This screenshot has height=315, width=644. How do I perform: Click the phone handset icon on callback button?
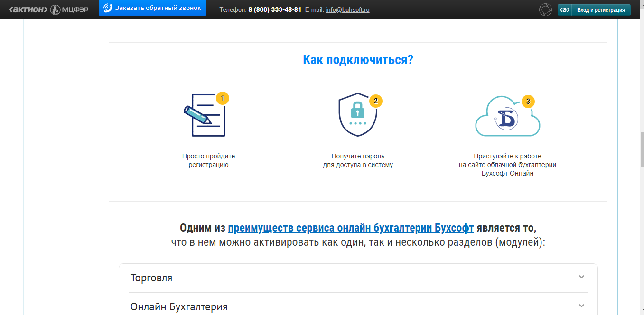[x=107, y=8]
